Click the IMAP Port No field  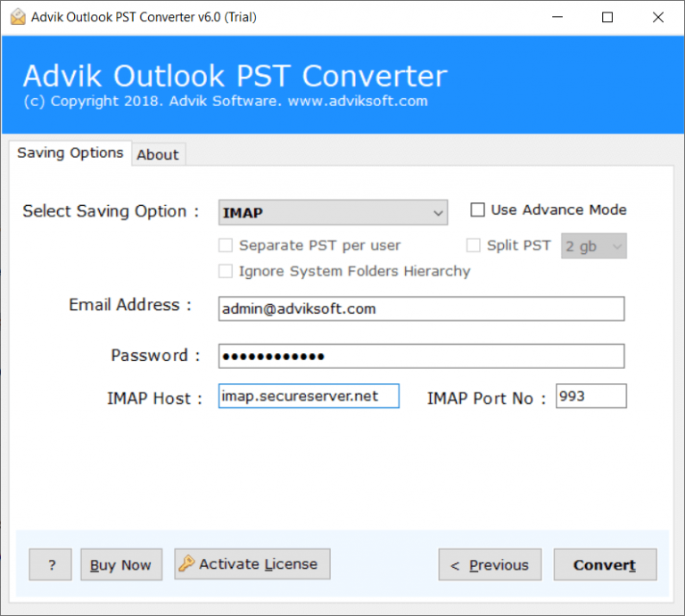coord(591,396)
